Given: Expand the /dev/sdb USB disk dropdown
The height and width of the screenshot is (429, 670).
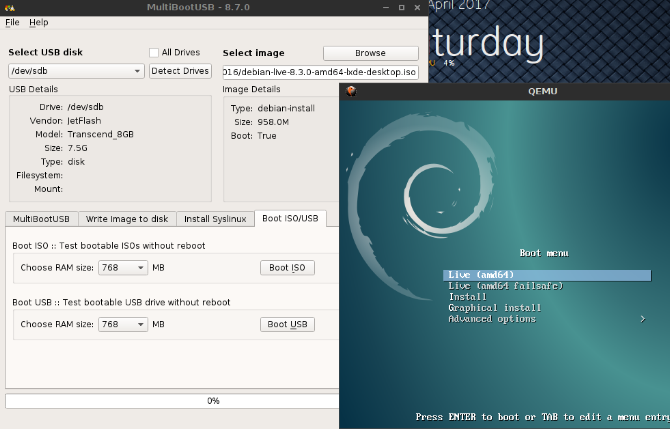Looking at the screenshot, I should (76, 71).
